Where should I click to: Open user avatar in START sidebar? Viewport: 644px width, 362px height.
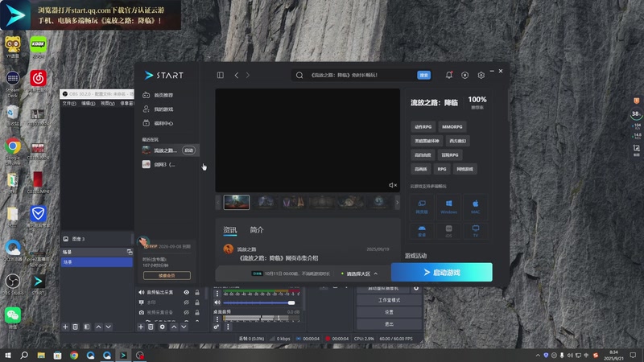pyautogui.click(x=143, y=242)
